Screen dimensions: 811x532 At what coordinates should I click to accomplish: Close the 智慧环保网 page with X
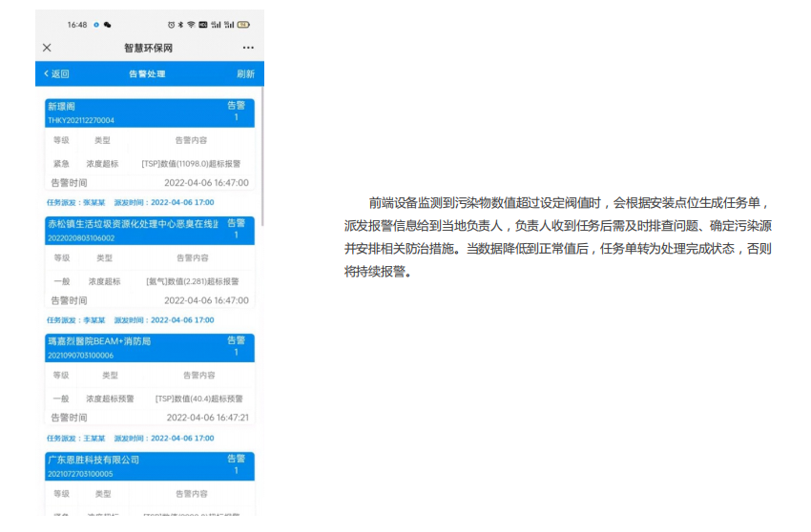[47, 48]
